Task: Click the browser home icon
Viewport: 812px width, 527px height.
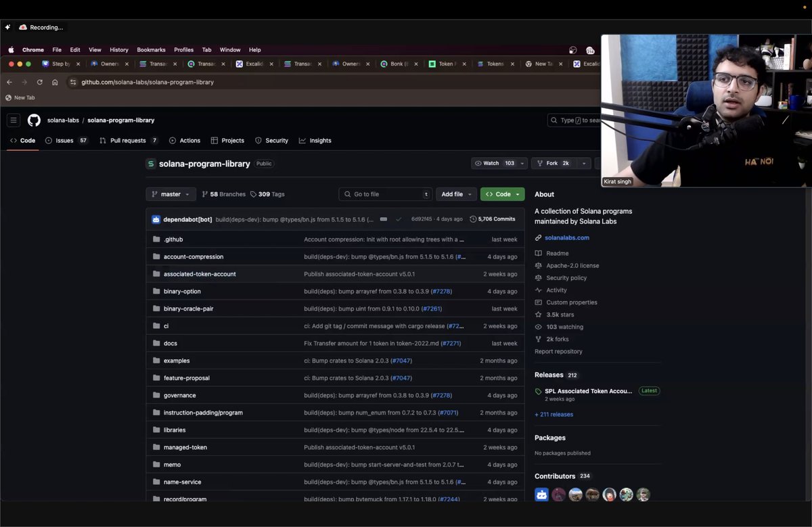Action: [x=55, y=82]
